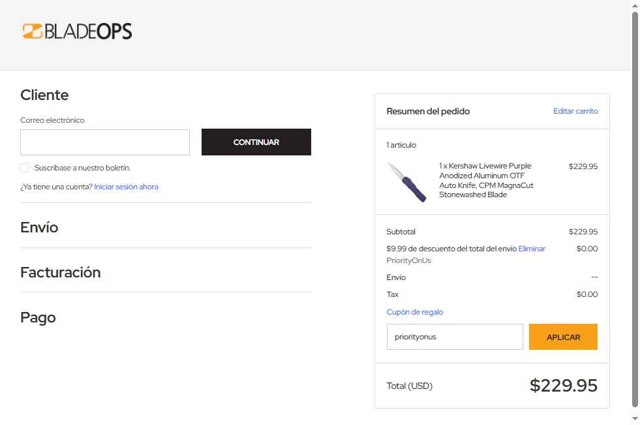Toggle the Cupón de regalo link
Image resolution: width=640 pixels, height=425 pixels.
tap(415, 312)
